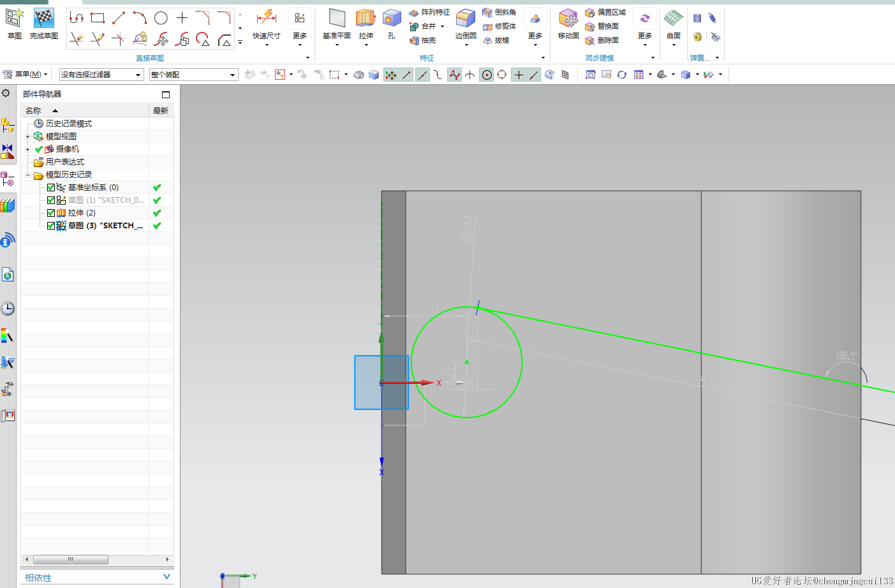
Task: Select the circle sketch tool
Action: (x=161, y=18)
